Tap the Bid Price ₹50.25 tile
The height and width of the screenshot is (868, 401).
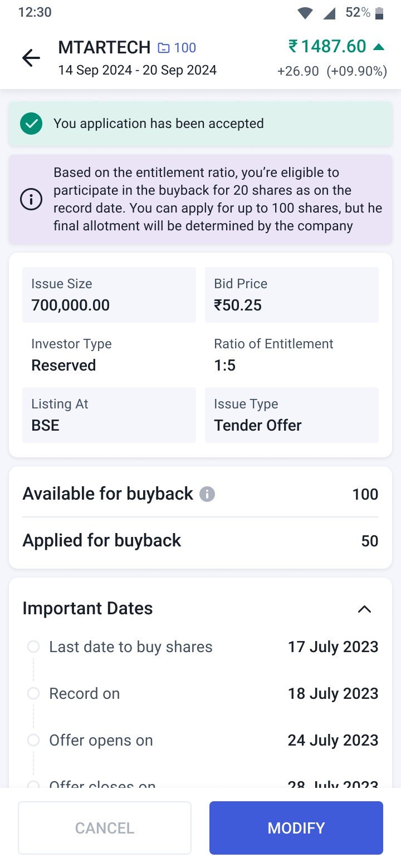point(292,295)
